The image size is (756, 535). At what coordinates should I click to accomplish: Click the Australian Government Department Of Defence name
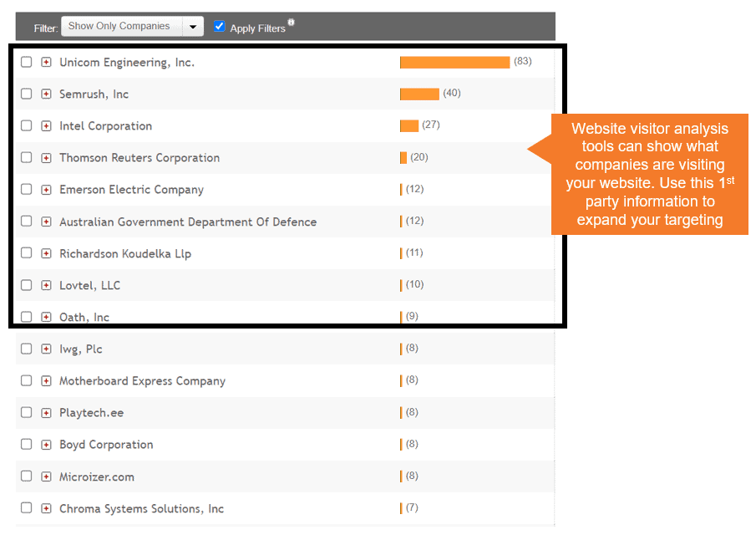tap(187, 222)
